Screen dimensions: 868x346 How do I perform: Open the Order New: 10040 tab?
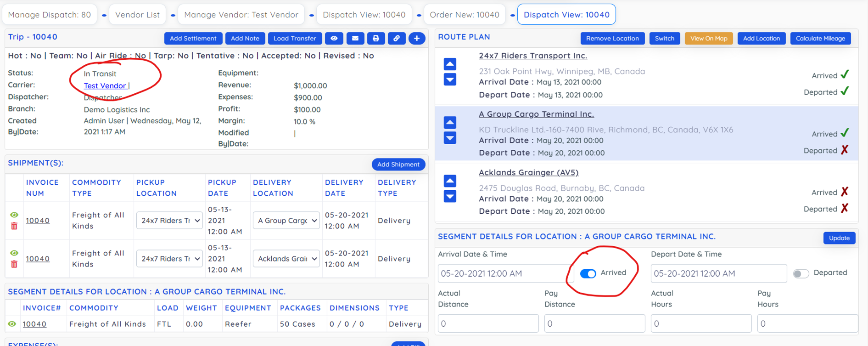coord(464,15)
